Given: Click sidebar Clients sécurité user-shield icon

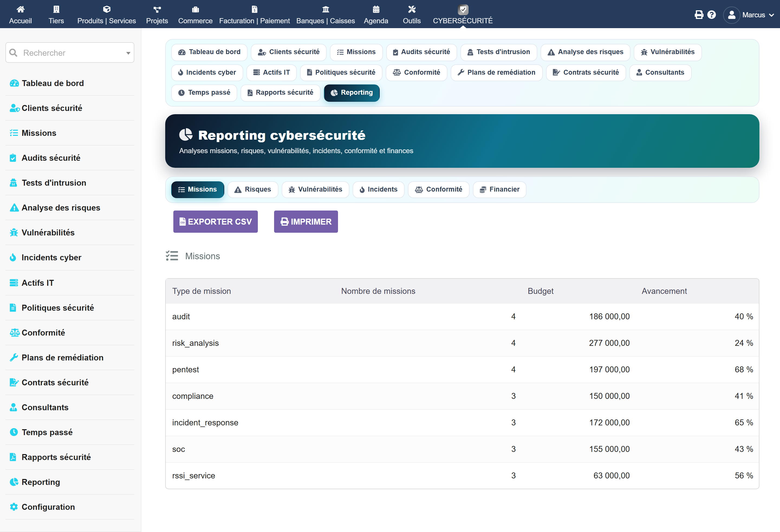Looking at the screenshot, I should [x=14, y=108].
